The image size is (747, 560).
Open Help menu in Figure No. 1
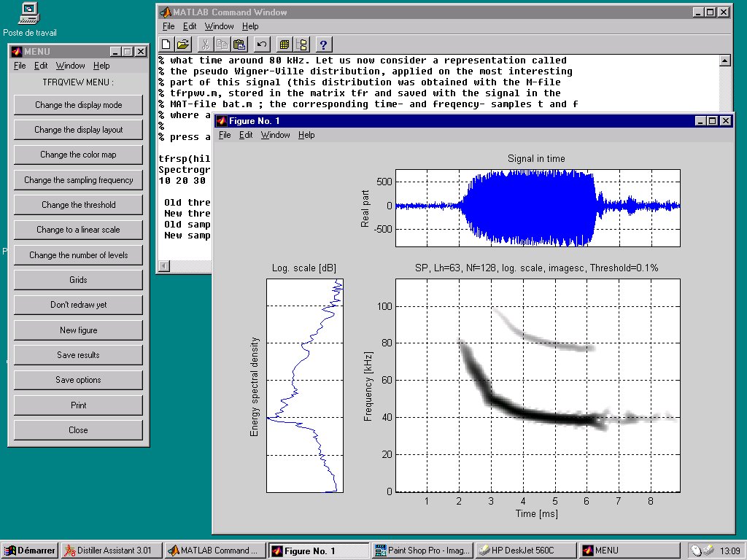click(306, 135)
